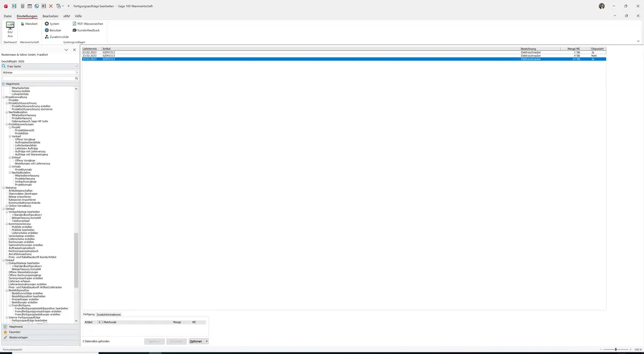Screen dimensions: 644x354
Task: Select the row with Disponiert Nein
Action: tap(344, 56)
